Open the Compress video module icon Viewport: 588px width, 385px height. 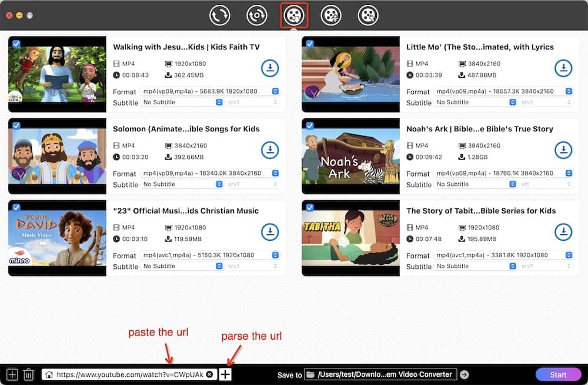330,15
